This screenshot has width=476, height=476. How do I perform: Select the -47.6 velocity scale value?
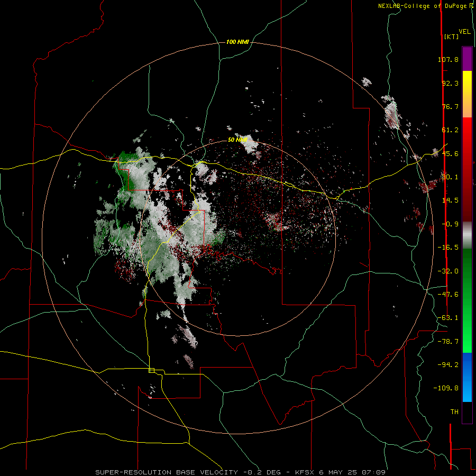(x=448, y=295)
